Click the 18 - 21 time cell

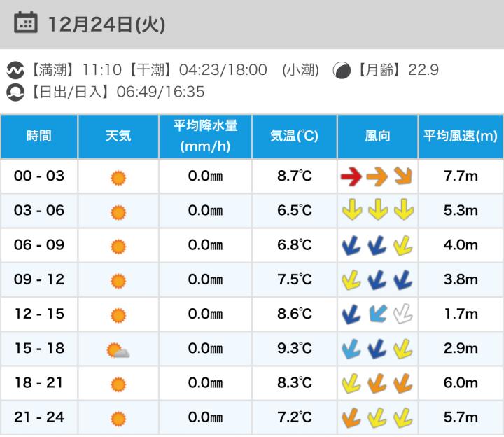coord(39,382)
